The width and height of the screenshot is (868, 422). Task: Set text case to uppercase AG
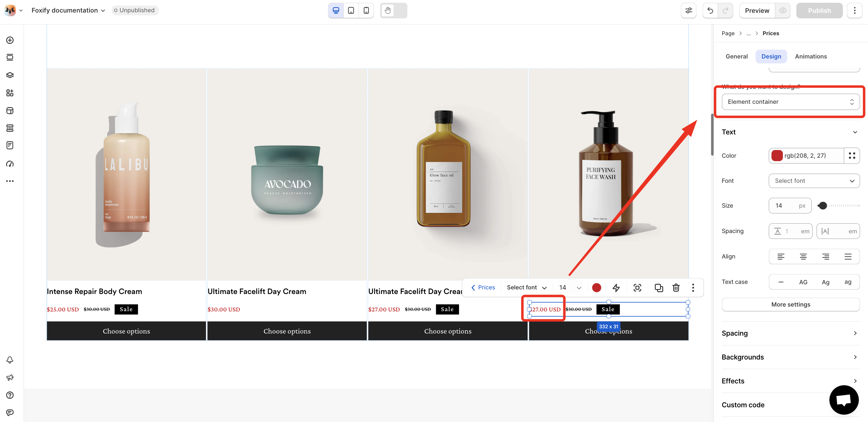(803, 282)
